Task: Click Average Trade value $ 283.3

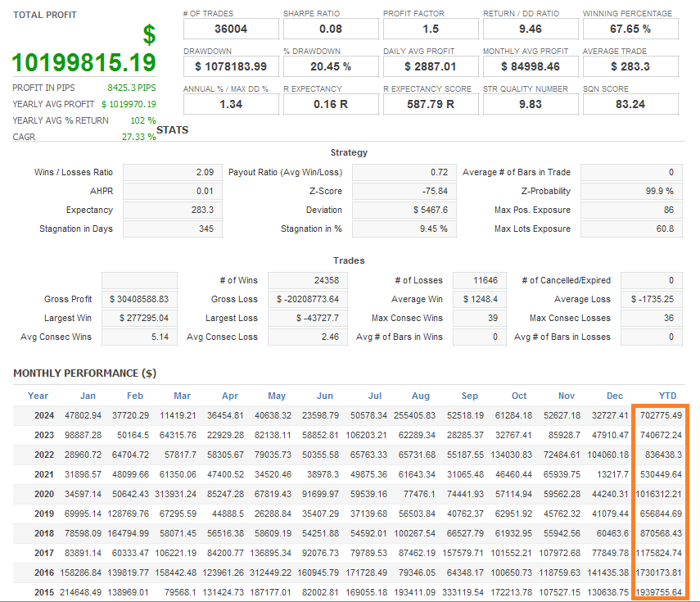Action: tap(630, 66)
